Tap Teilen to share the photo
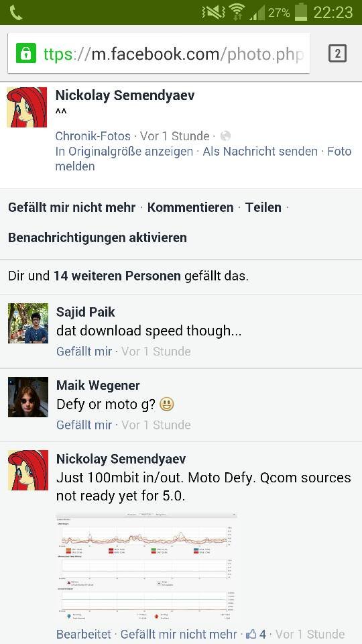The width and height of the screenshot is (362, 644). click(263, 207)
